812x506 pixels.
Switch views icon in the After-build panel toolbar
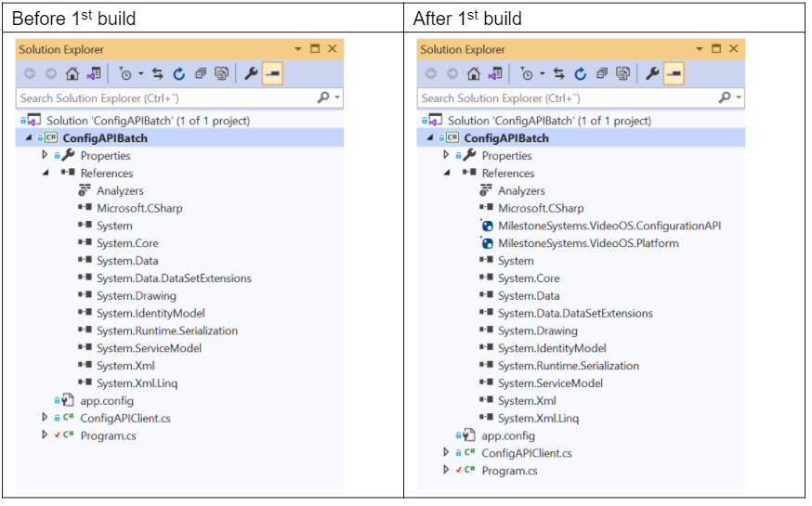pyautogui.click(x=495, y=74)
